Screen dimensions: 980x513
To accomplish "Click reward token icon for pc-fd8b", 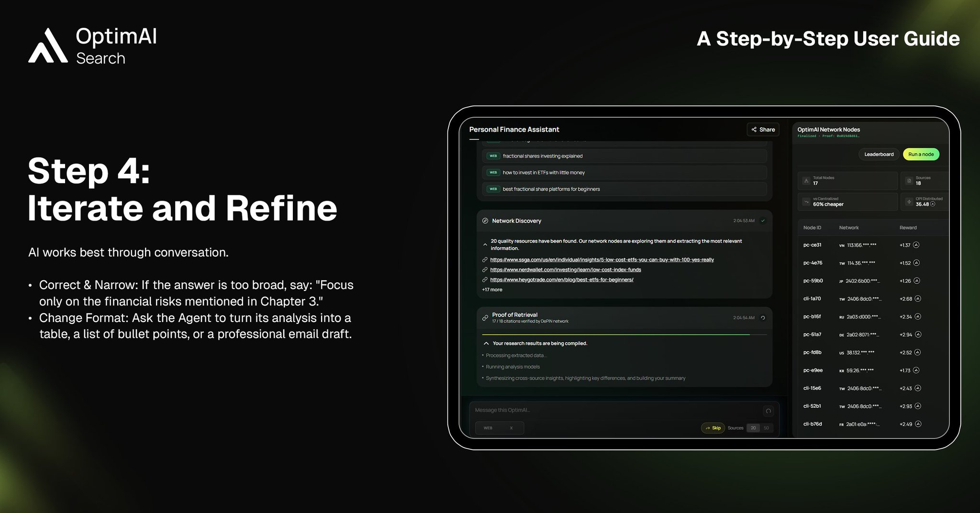I will pos(917,353).
